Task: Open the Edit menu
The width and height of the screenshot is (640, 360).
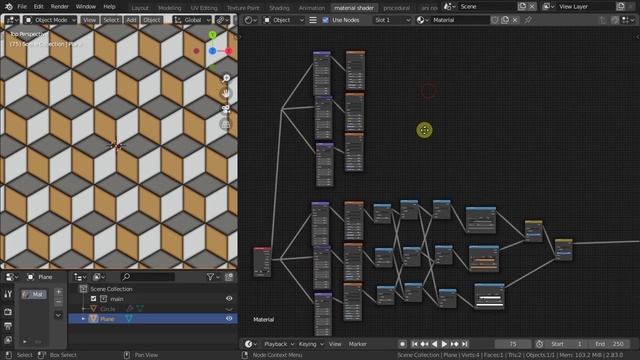Action: point(38,7)
